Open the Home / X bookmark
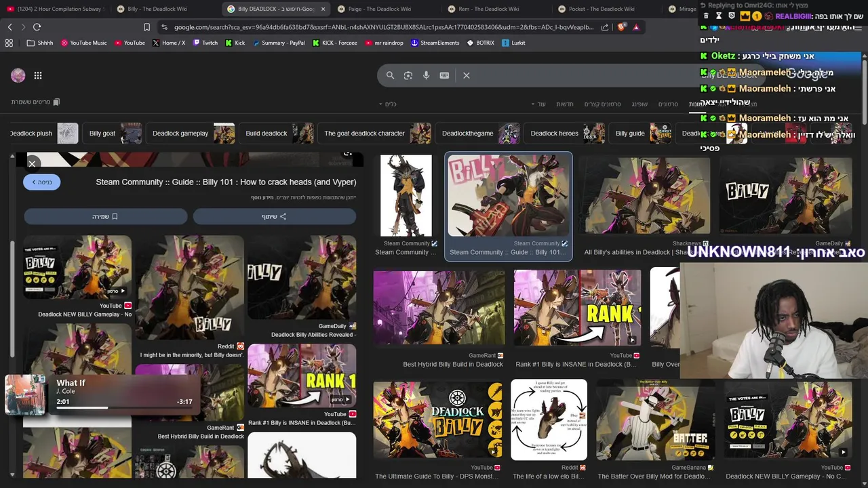The width and height of the screenshot is (868, 488). tap(168, 43)
